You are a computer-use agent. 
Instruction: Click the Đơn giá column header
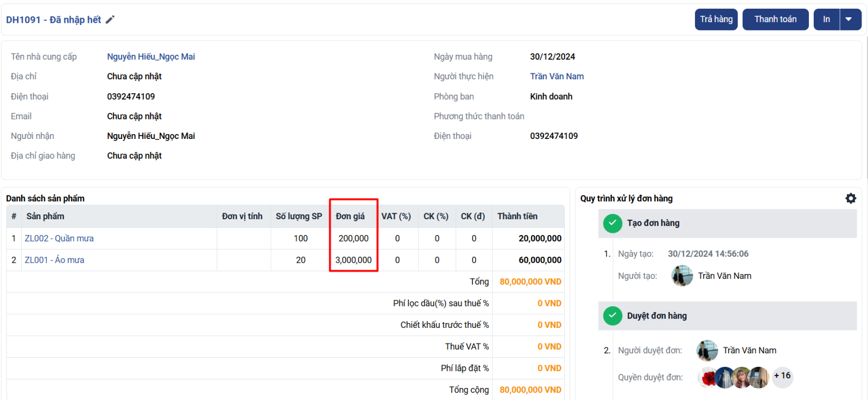point(350,217)
